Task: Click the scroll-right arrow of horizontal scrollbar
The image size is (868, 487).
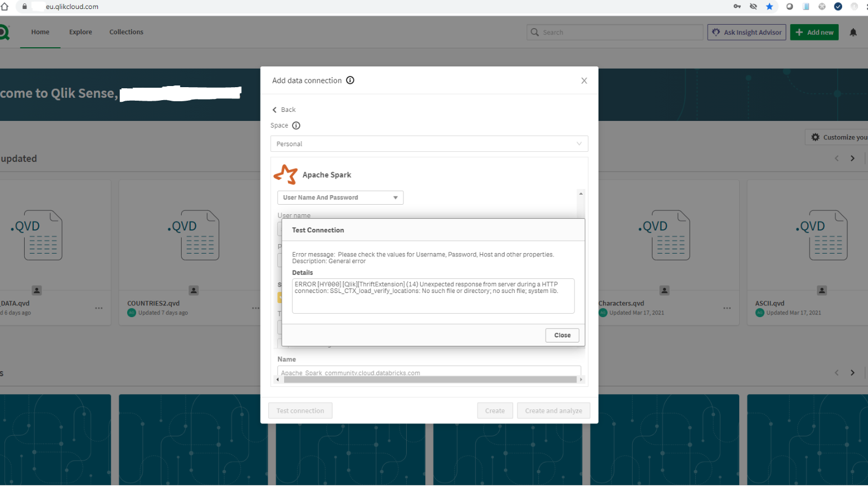Action: tap(581, 380)
